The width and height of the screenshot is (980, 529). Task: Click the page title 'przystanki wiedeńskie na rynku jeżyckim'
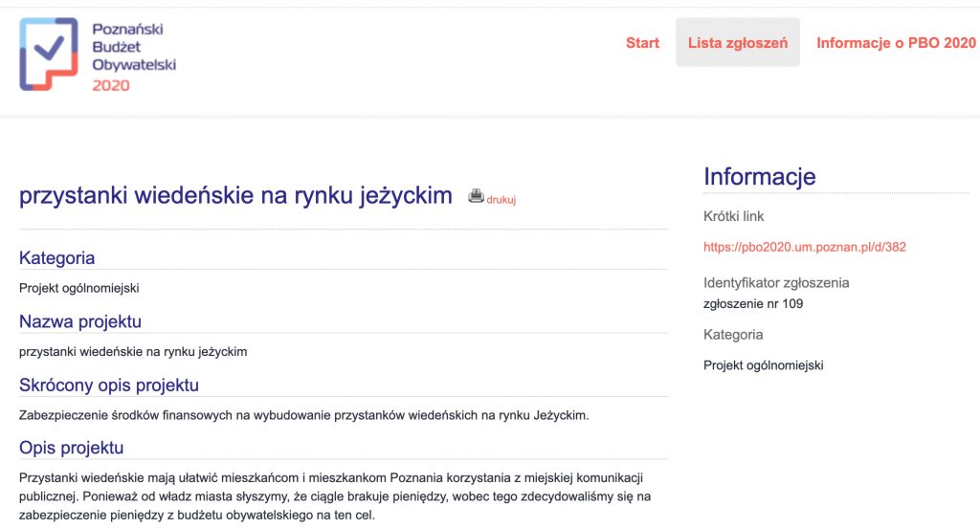235,196
